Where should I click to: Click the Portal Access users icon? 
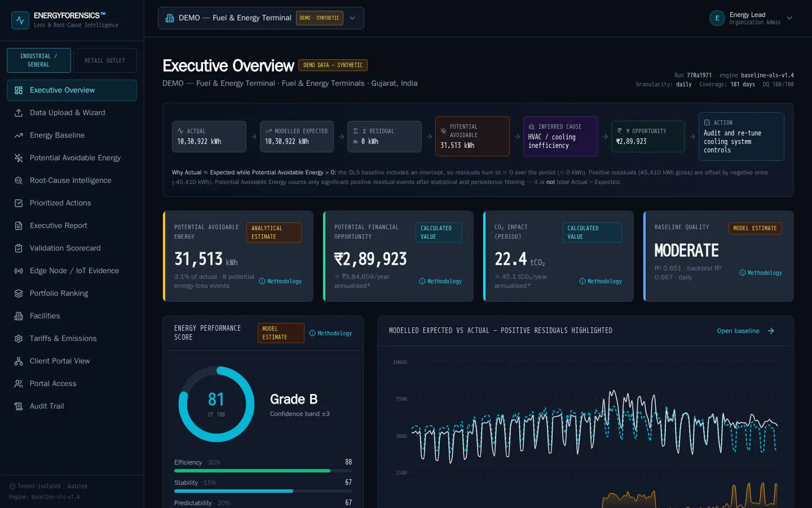pyautogui.click(x=19, y=384)
